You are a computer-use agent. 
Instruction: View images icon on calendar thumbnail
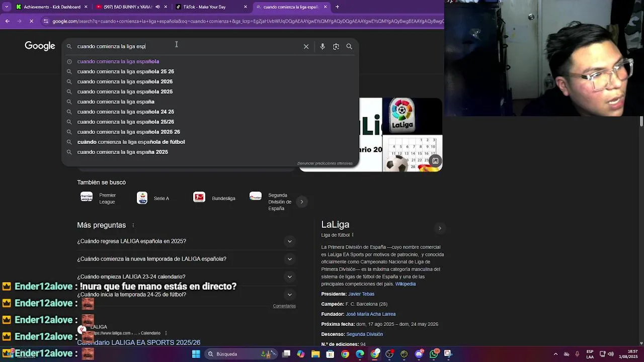(435, 161)
